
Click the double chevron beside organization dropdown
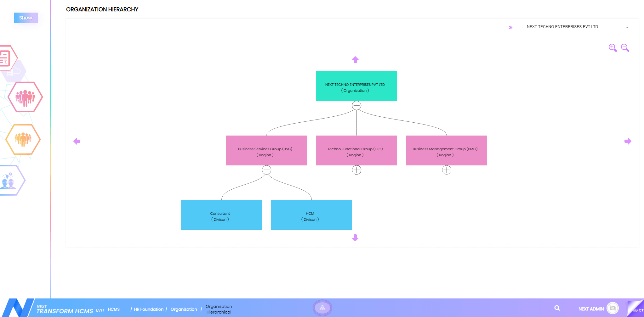point(510,28)
